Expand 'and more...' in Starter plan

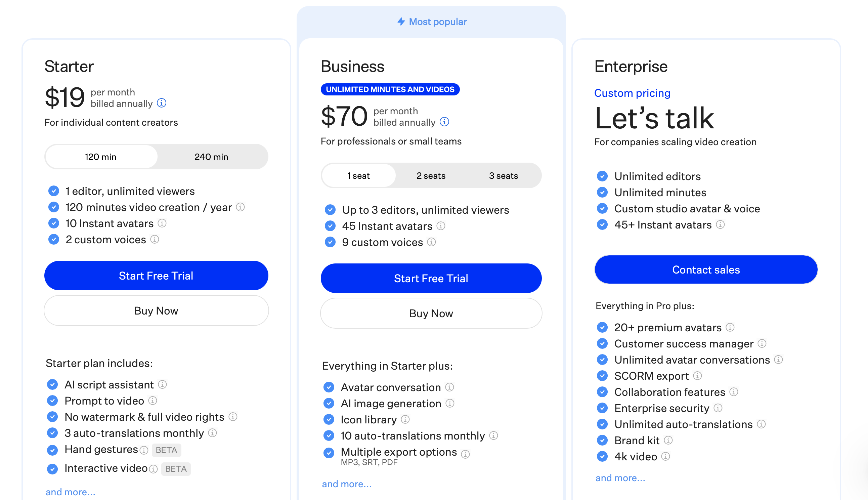[70, 492]
